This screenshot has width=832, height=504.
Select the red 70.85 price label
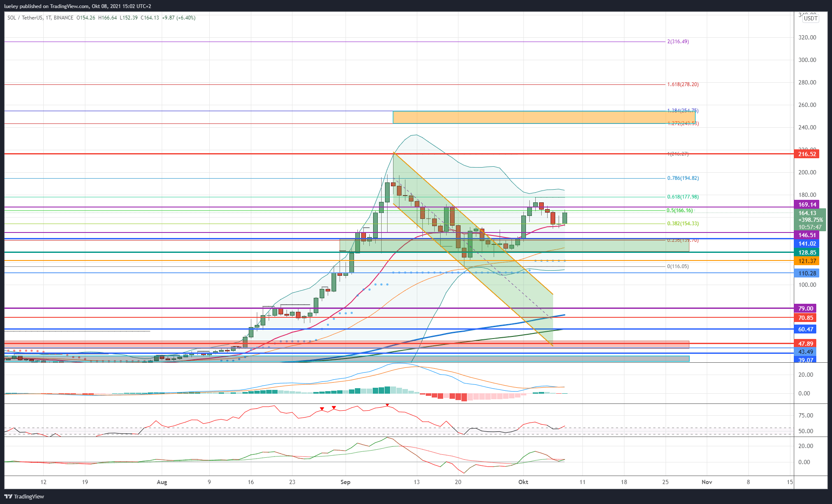pyautogui.click(x=806, y=318)
